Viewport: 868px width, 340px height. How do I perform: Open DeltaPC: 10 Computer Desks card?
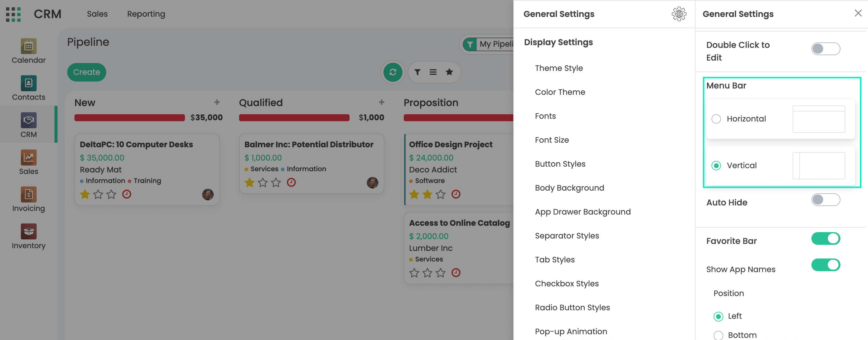pyautogui.click(x=136, y=145)
